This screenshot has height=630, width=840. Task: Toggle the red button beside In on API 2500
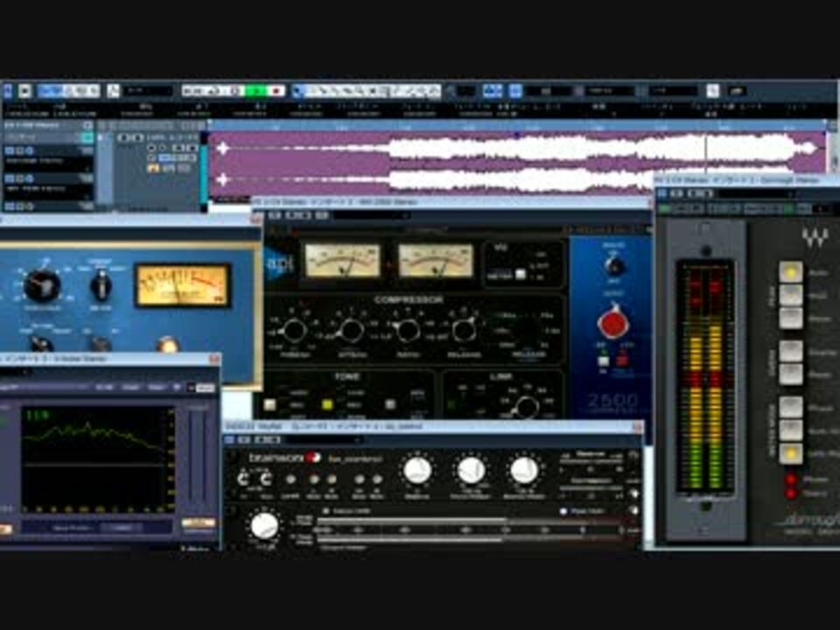point(623,360)
